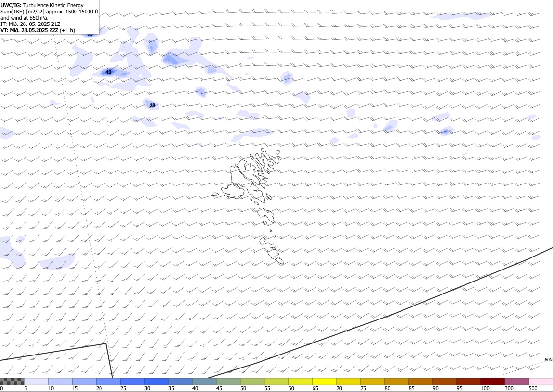Click the '(+1 h)' forecast offset text
The width and height of the screenshot is (553, 392).
pos(67,30)
